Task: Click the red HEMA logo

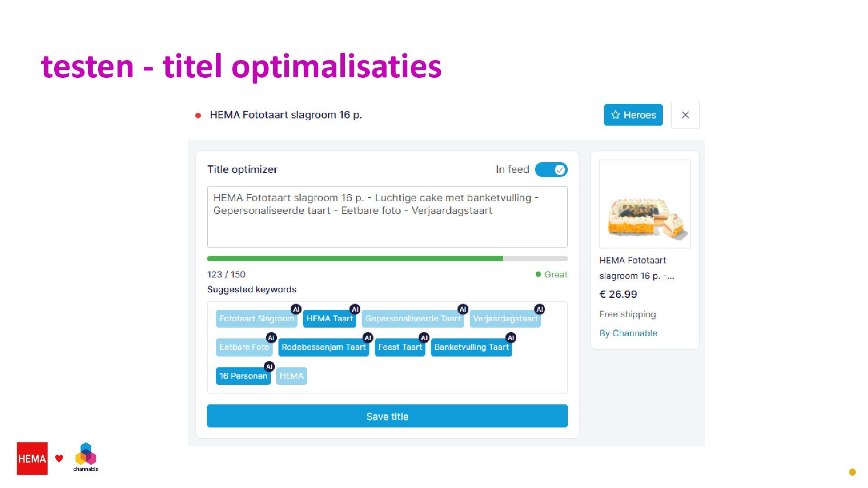Action: (32, 459)
